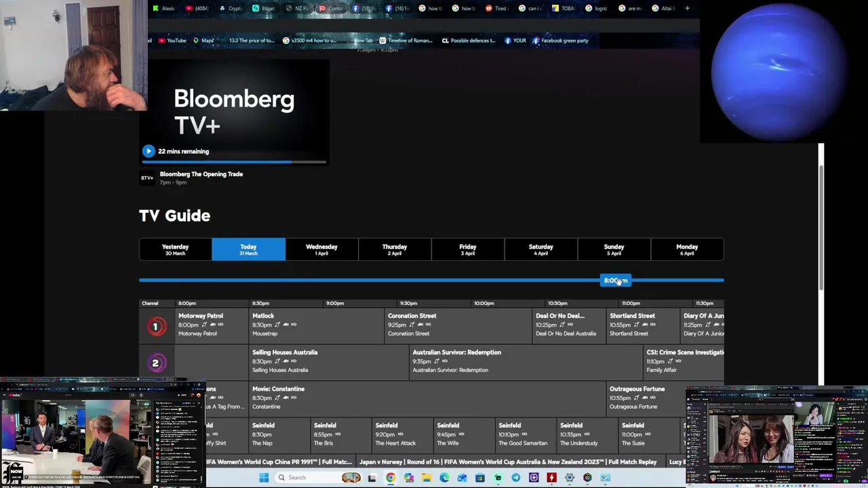Open Australian Survivor: Redemption programme
868x488 pixels.
526,361
